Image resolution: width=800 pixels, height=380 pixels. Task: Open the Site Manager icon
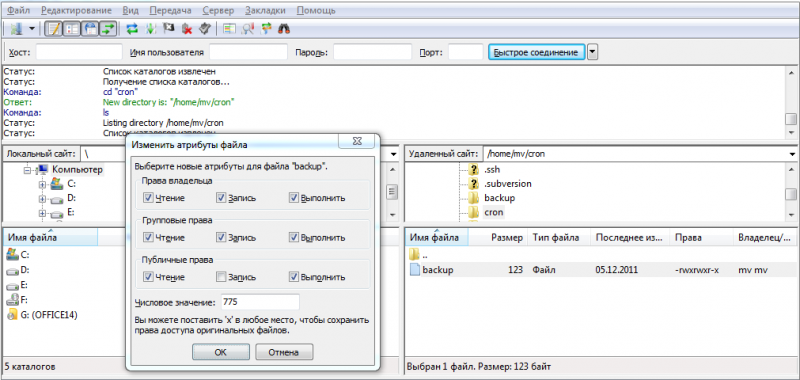[17, 29]
